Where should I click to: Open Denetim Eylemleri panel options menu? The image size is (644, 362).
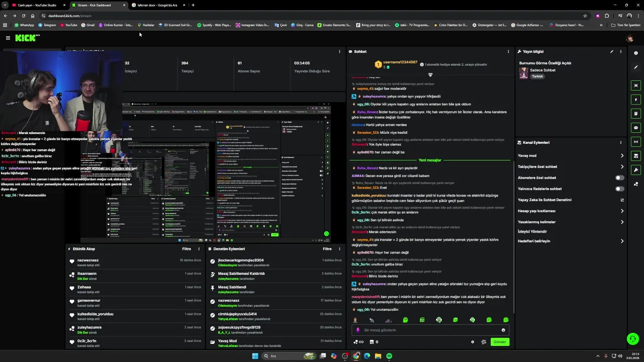(x=340, y=249)
